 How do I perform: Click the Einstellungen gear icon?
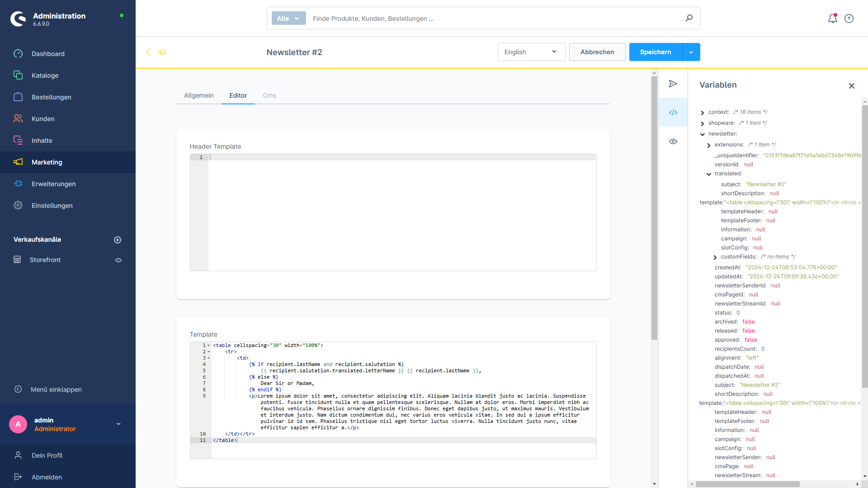pyautogui.click(x=18, y=206)
